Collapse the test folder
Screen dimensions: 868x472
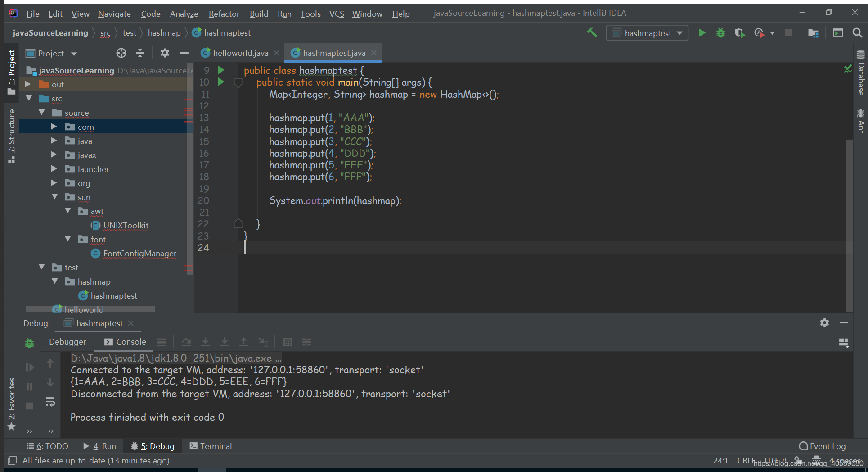point(42,267)
